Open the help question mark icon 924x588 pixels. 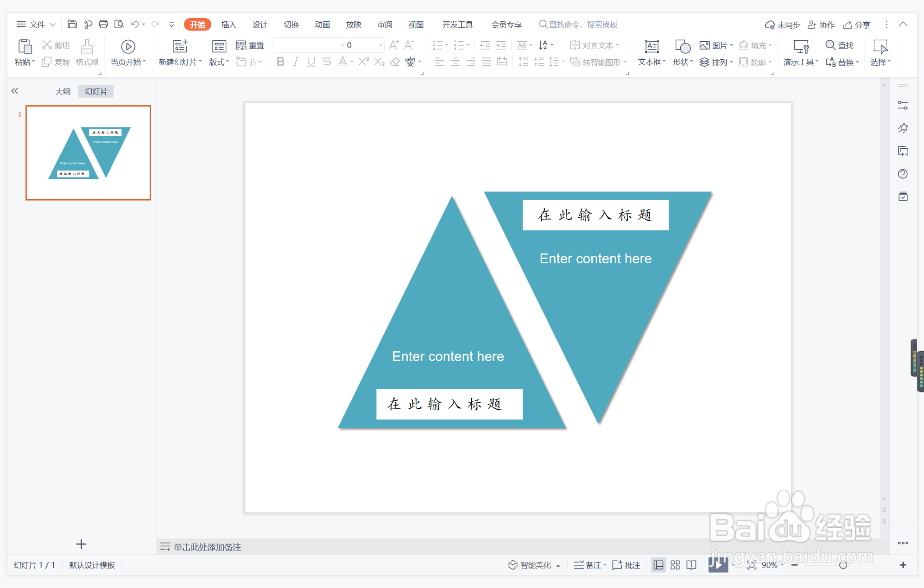pyautogui.click(x=903, y=174)
